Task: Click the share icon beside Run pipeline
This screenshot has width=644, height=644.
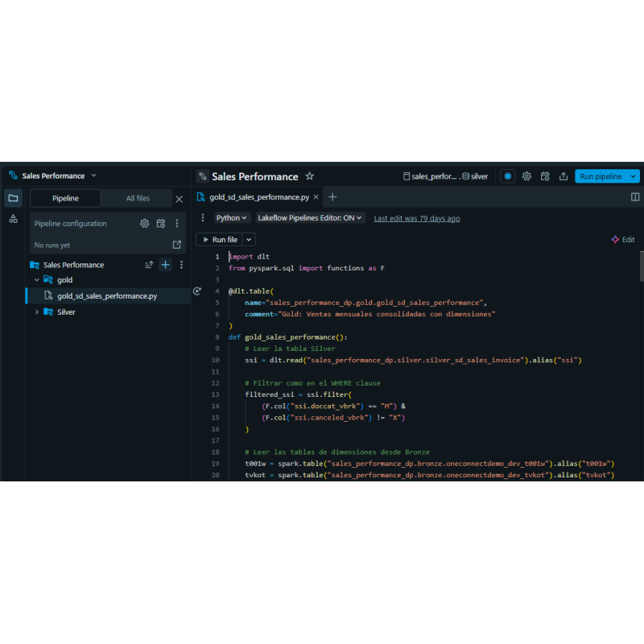Action: pyautogui.click(x=563, y=176)
